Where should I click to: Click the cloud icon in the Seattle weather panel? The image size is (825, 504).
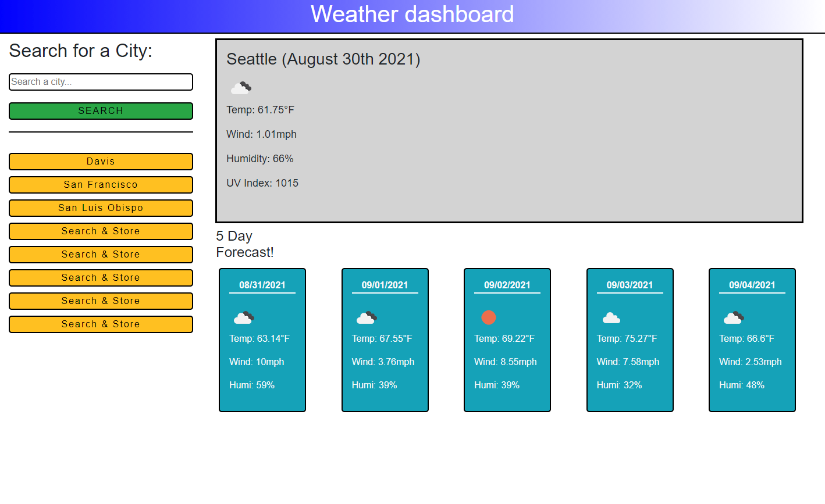[x=241, y=88]
